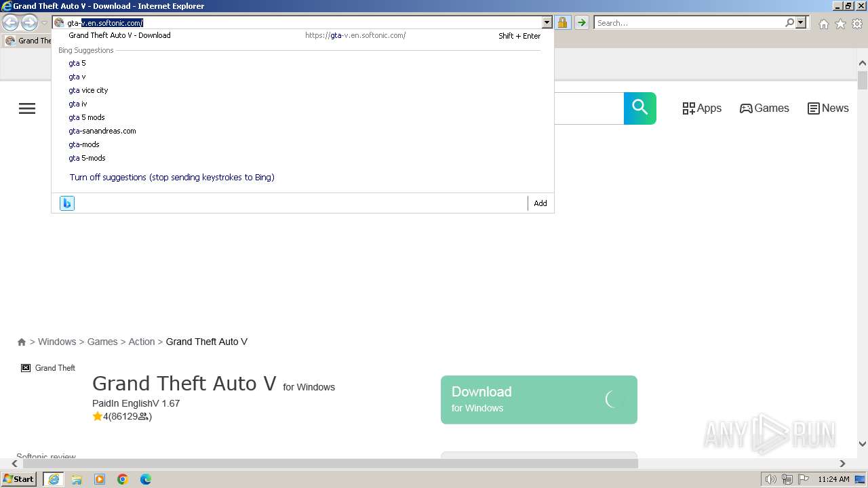Click the Grand Theft Auto V logo thumbnail
Screen dimensions: 868x488
click(48, 368)
